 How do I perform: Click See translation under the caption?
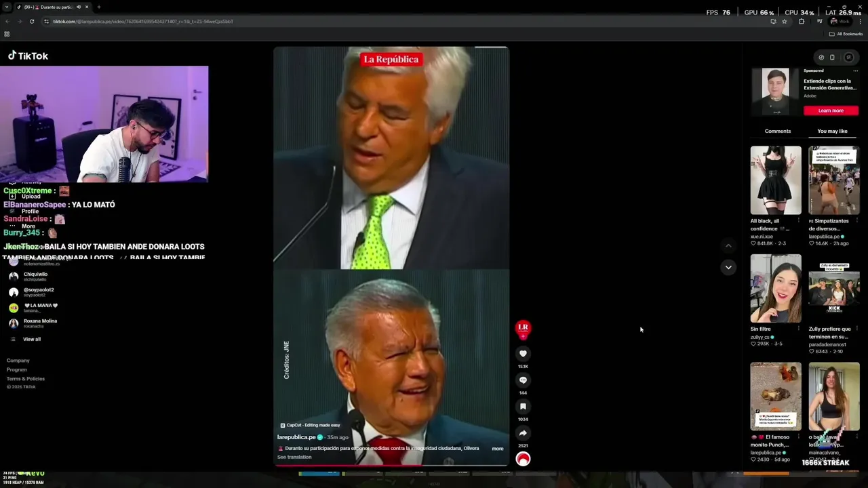click(294, 457)
